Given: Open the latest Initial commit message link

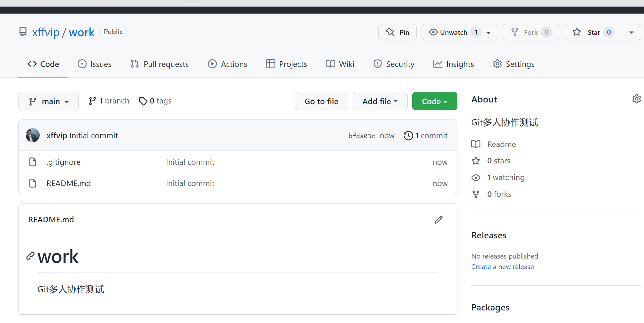Looking at the screenshot, I should click(94, 136).
